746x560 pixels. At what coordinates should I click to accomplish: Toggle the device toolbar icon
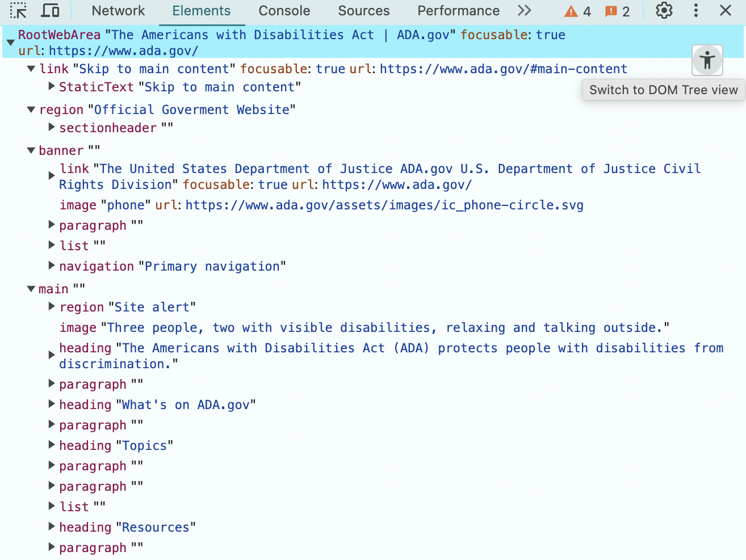coord(51,11)
